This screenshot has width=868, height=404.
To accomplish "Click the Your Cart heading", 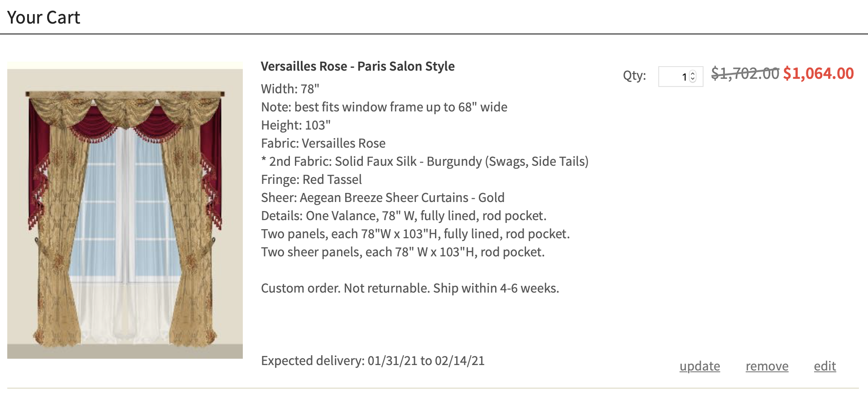I will 43,18.
